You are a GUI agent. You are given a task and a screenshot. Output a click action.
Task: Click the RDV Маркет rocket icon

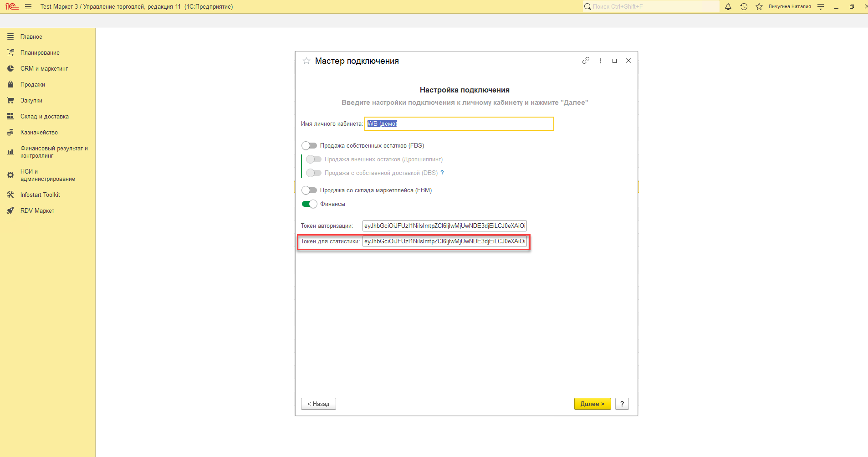(10, 211)
